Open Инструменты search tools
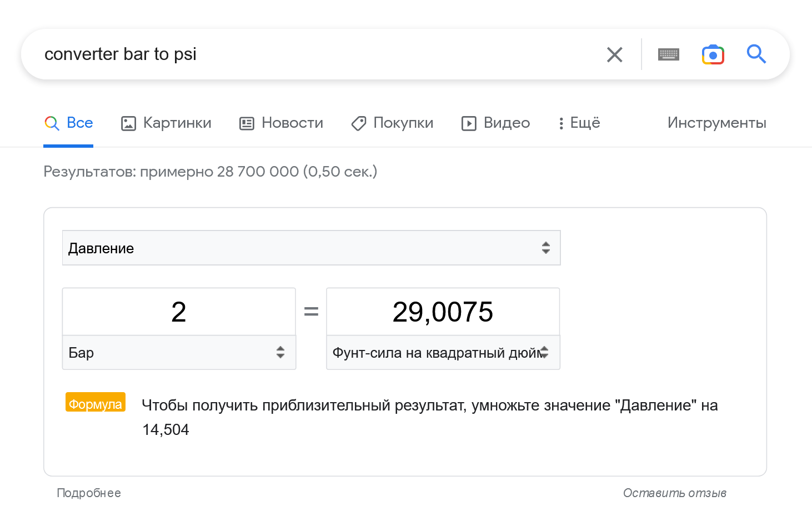 pyautogui.click(x=716, y=123)
